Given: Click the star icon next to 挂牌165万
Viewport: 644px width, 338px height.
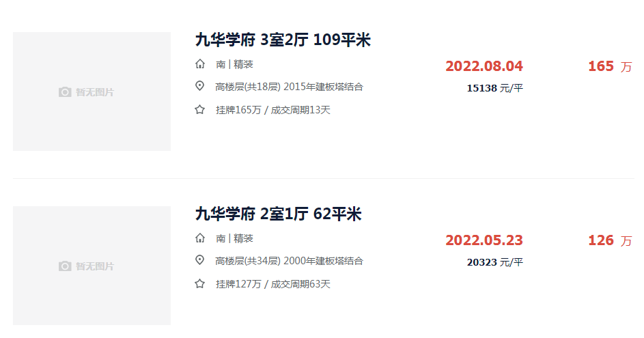Looking at the screenshot, I should 199,110.
